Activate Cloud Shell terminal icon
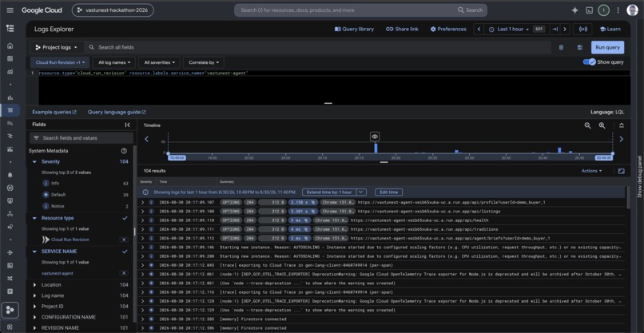 click(x=589, y=10)
